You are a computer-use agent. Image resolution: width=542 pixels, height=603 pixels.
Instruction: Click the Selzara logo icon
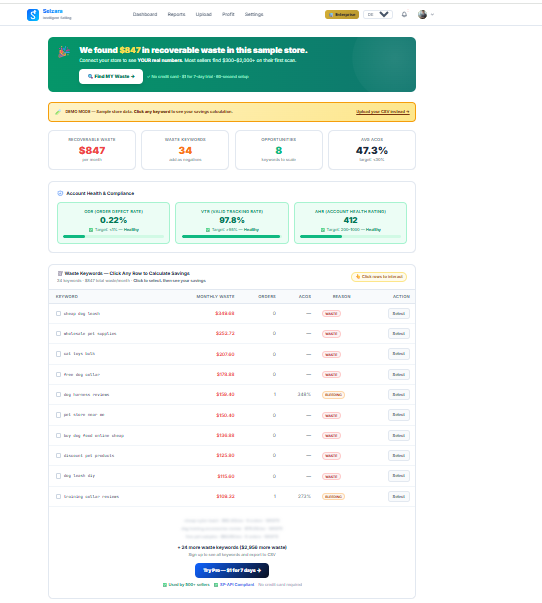pos(33,15)
